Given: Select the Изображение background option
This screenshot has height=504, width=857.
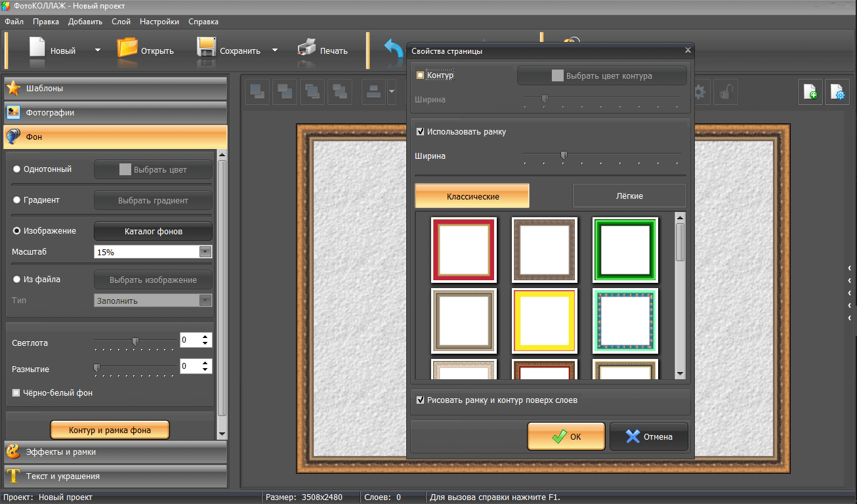Looking at the screenshot, I should tap(16, 231).
